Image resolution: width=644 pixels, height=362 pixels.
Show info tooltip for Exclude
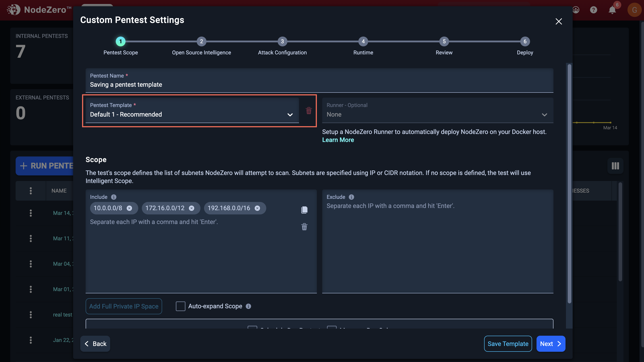pyautogui.click(x=351, y=197)
